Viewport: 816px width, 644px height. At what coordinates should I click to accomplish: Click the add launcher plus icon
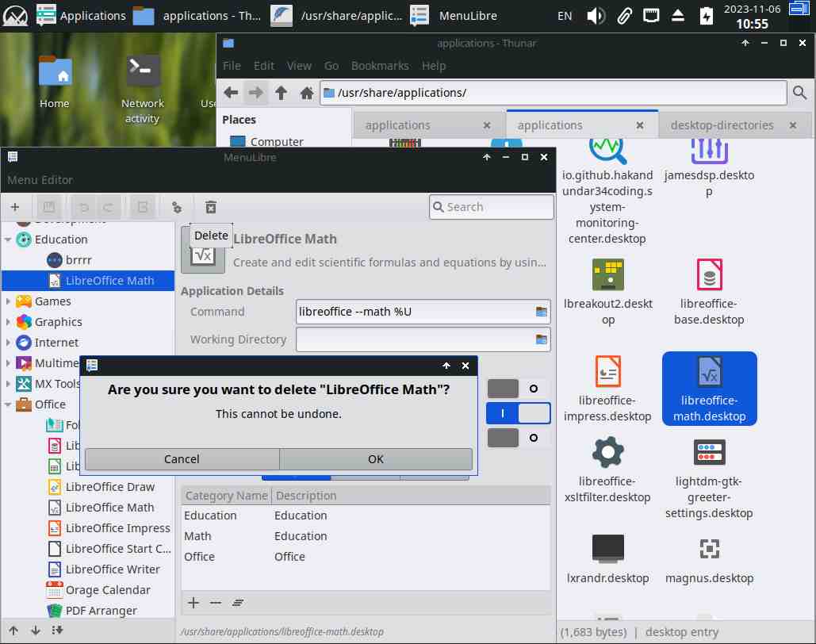[x=15, y=207]
